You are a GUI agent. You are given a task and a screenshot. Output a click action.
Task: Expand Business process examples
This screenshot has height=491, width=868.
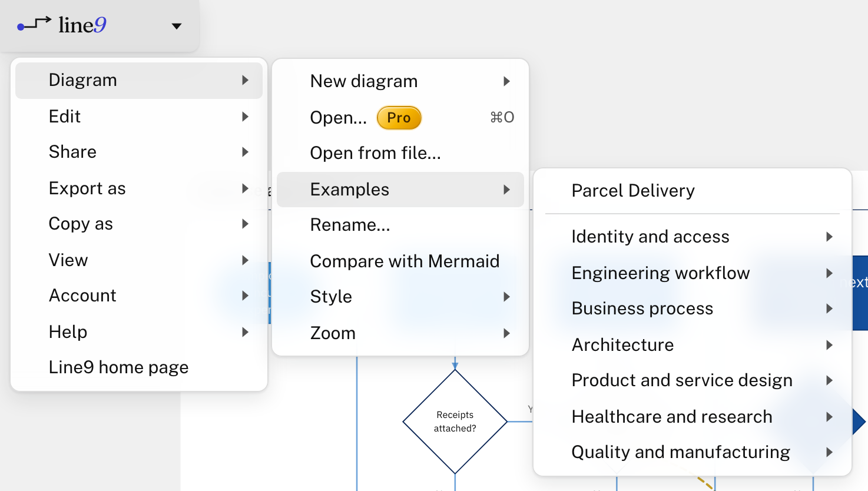(x=693, y=308)
